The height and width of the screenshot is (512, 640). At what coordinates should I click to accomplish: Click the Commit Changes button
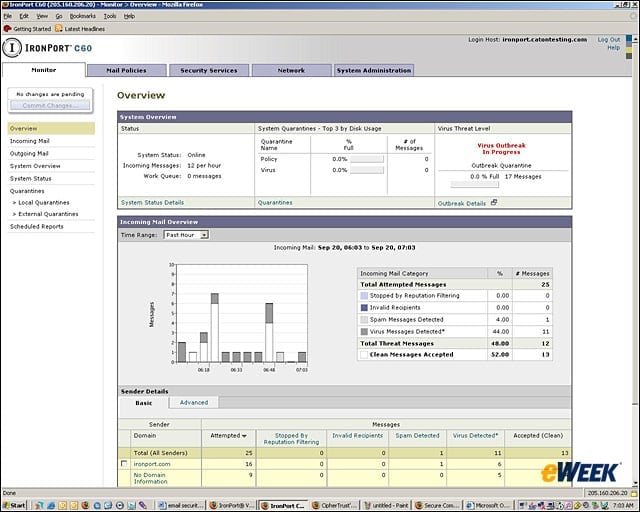coord(50,105)
